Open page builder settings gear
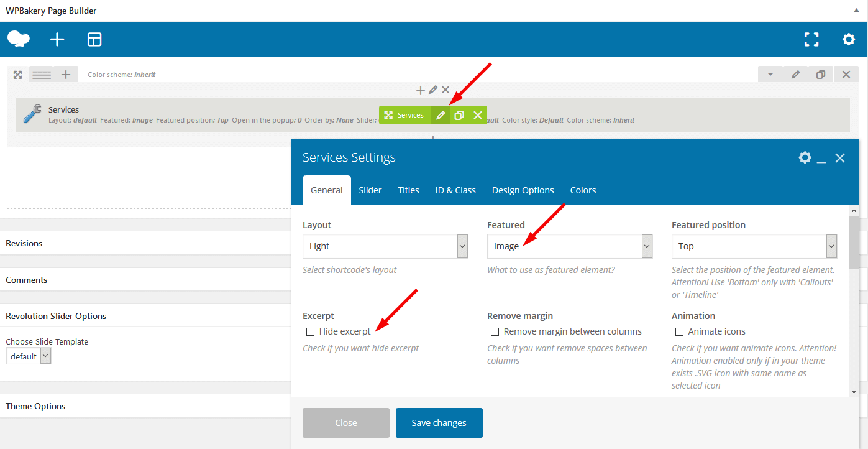This screenshot has height=449, width=868. 849,40
